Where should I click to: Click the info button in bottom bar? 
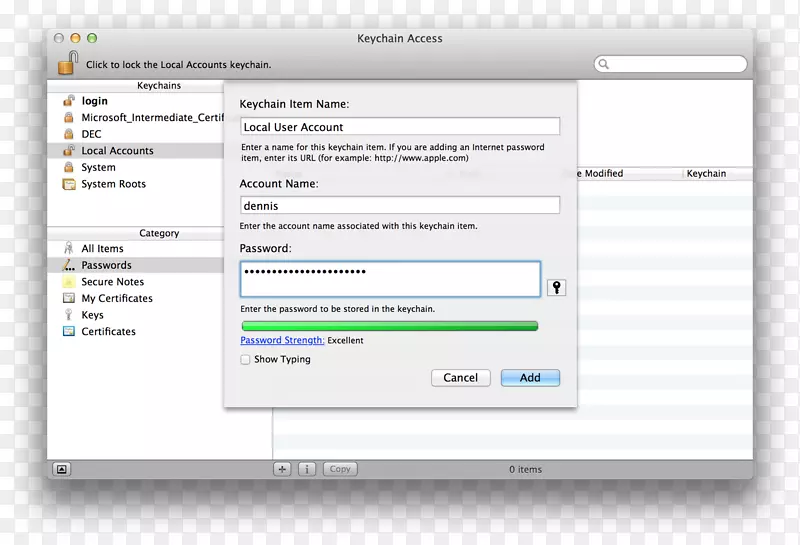pos(307,469)
